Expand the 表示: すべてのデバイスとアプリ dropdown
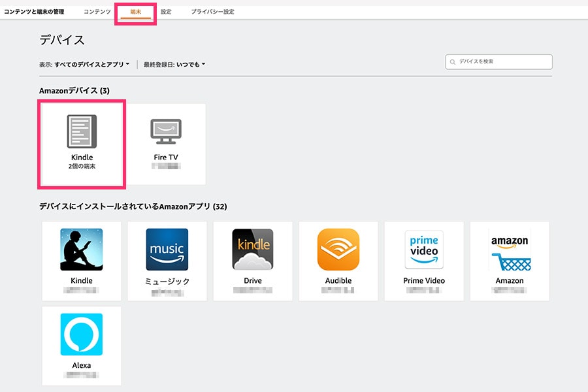Screen dimensions: 588x392 [84, 65]
